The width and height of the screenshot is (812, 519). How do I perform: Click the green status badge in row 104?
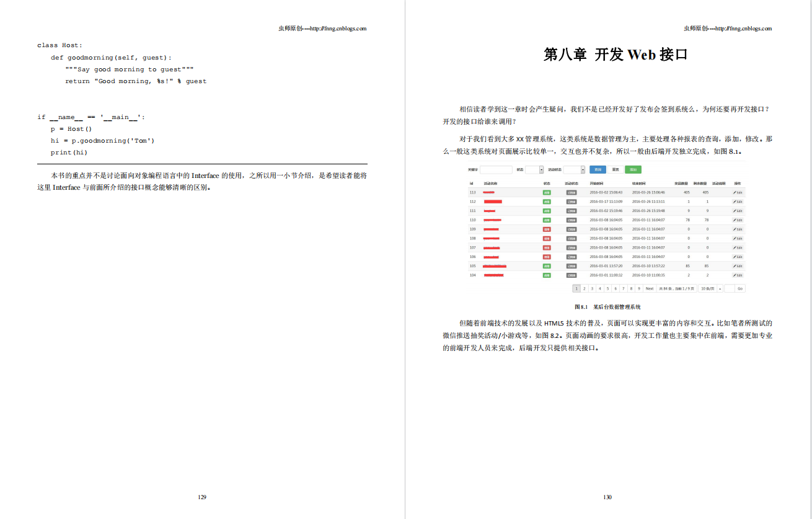(547, 275)
